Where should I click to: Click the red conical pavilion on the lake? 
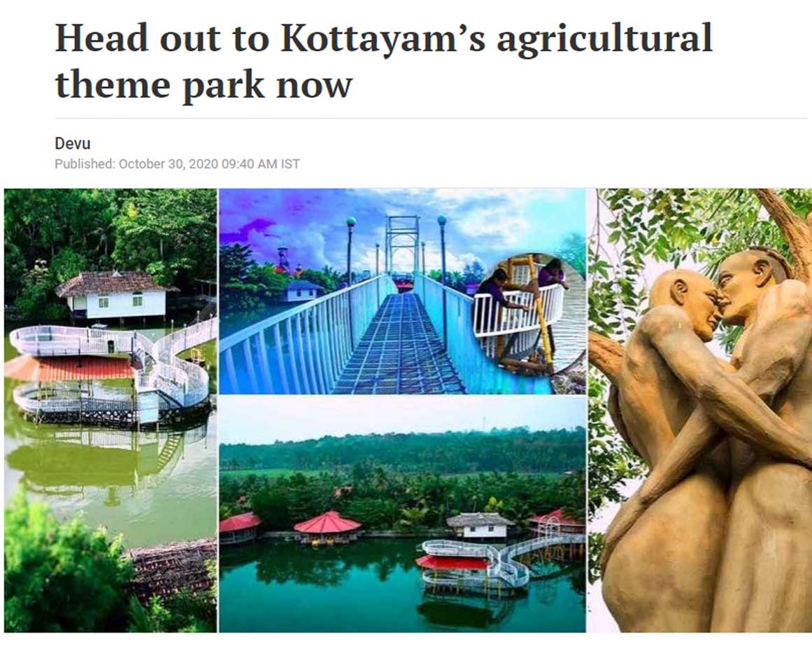tap(327, 526)
